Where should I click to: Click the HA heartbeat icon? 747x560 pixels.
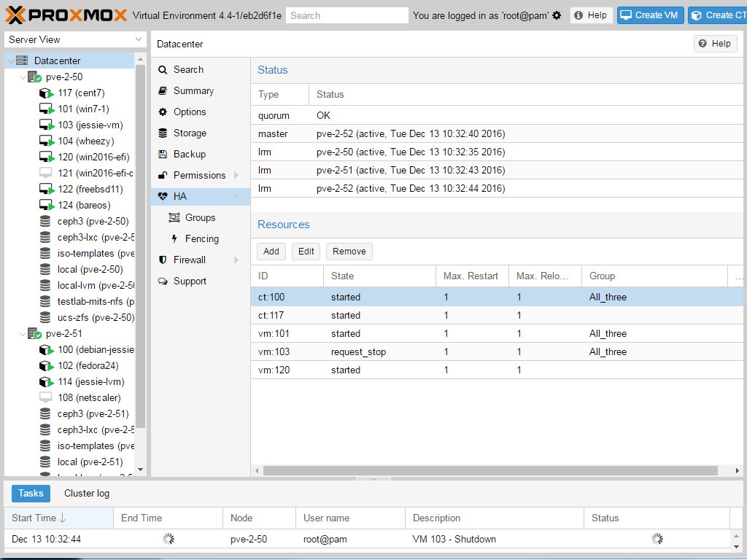[163, 197]
